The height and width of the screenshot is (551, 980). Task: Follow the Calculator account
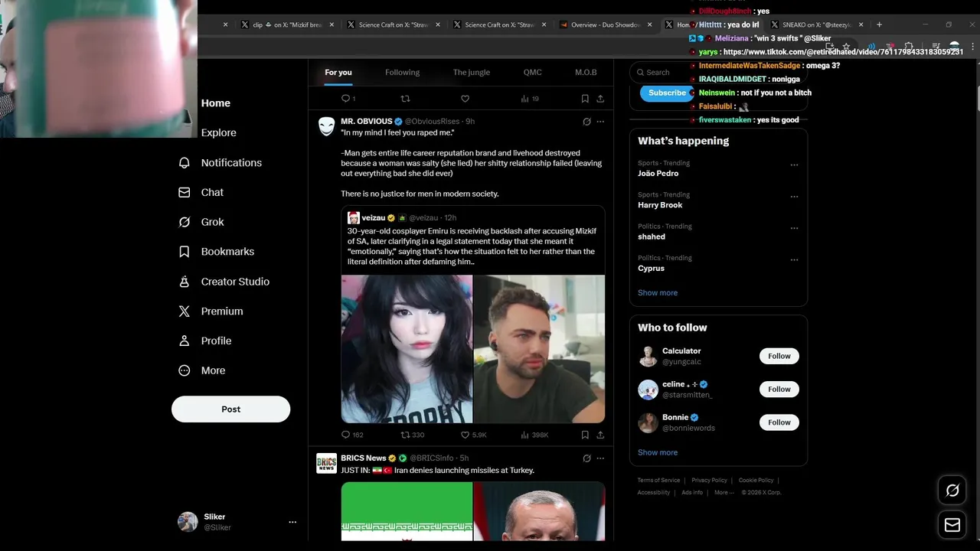tap(779, 356)
